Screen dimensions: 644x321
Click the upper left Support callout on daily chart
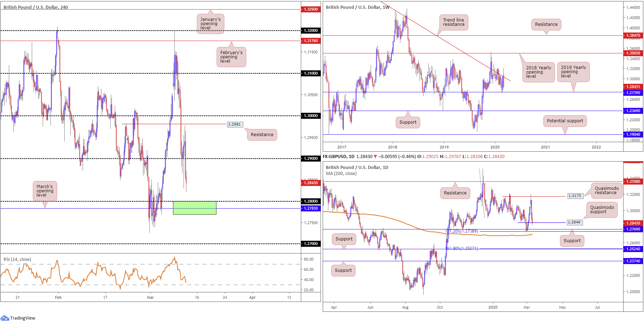point(344,239)
